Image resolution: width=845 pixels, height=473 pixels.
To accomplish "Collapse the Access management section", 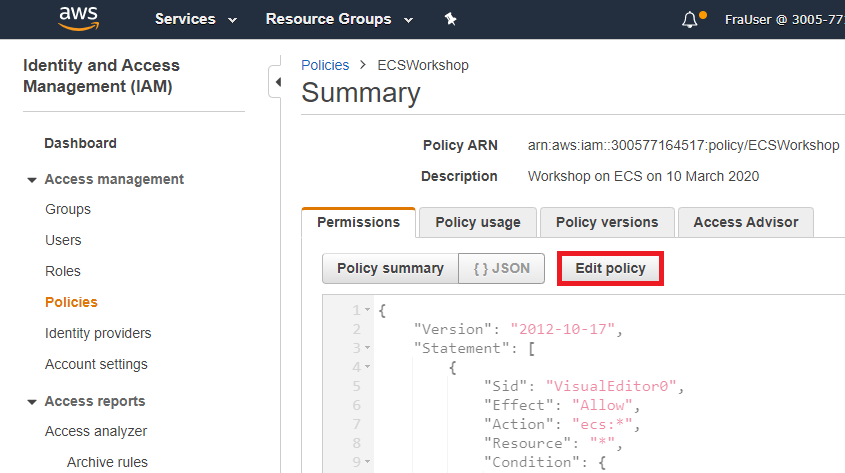I will click(32, 180).
